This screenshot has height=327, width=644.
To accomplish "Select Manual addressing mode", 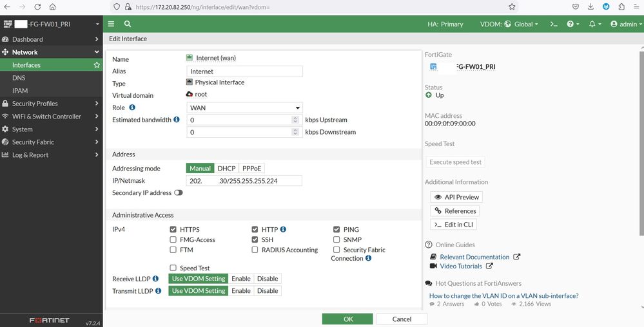I will [x=200, y=168].
